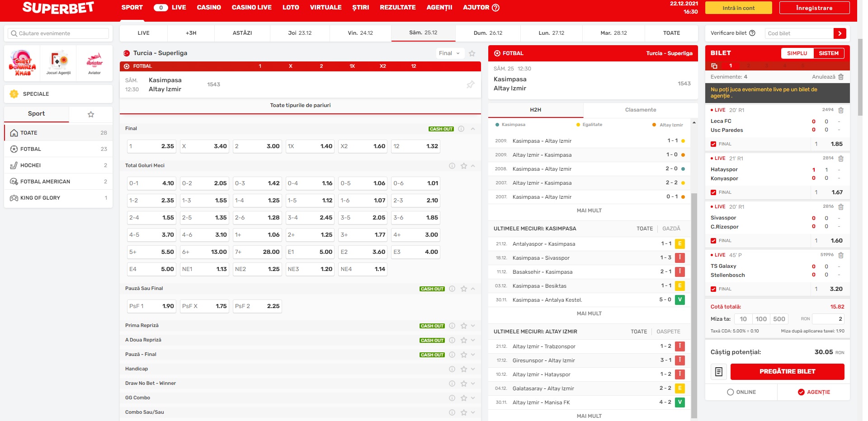Select the ASTĂZI date tab

tap(242, 33)
